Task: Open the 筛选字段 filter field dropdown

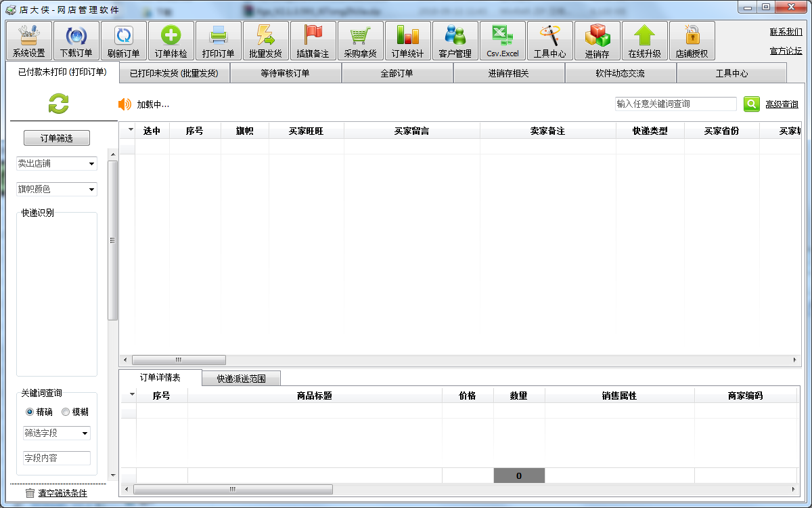Action: tap(56, 433)
